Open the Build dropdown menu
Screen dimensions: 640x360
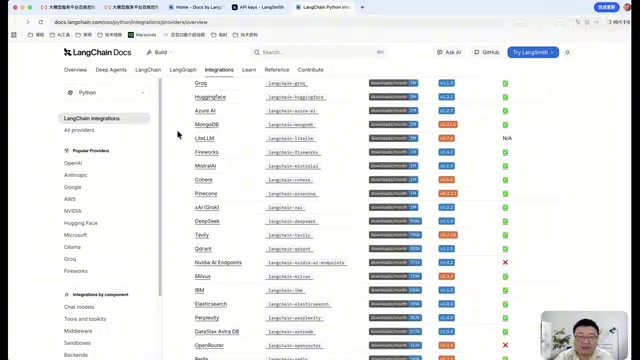tap(160, 52)
